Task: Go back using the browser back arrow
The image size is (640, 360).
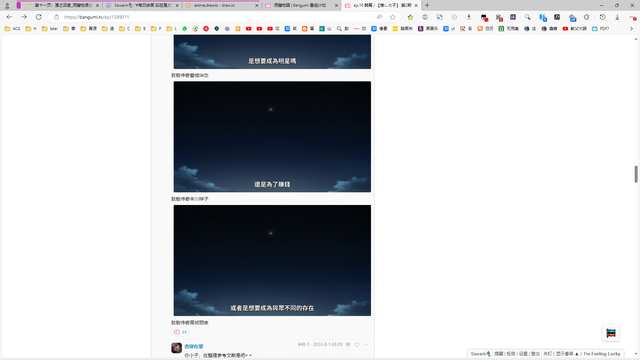Action: [x=9, y=17]
